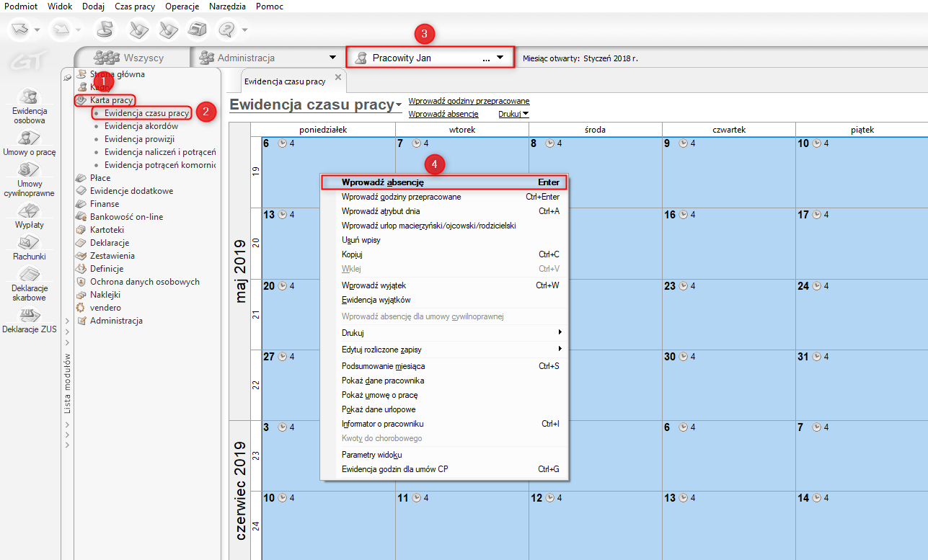
Task: Select the May 24 calendar day cell
Action: 862,314
